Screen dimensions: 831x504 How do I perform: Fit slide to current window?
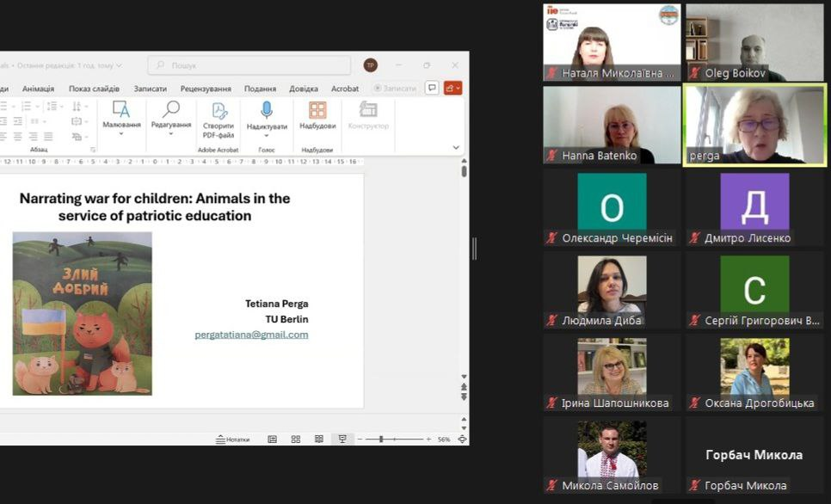(462, 439)
